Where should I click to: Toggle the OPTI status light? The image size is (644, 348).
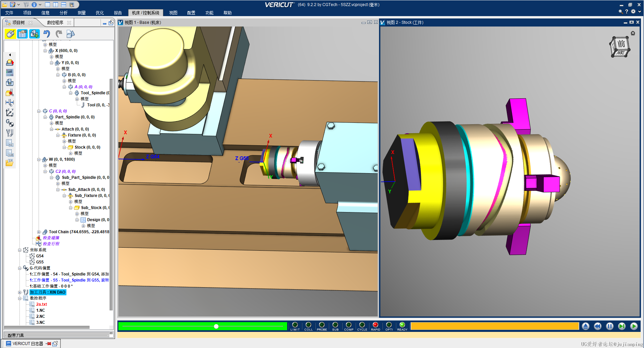click(389, 325)
